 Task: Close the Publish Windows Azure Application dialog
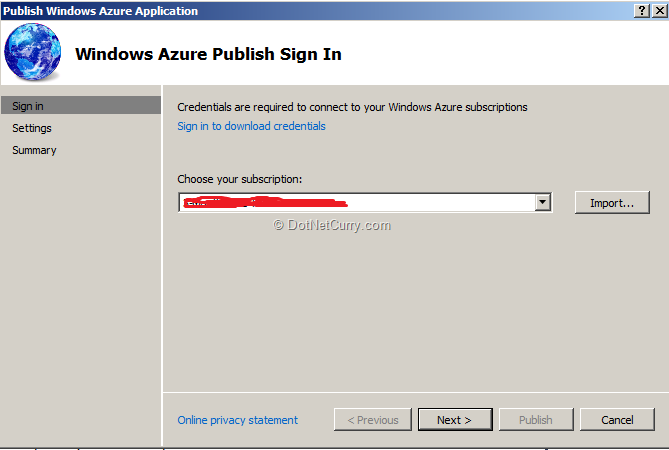[658, 10]
